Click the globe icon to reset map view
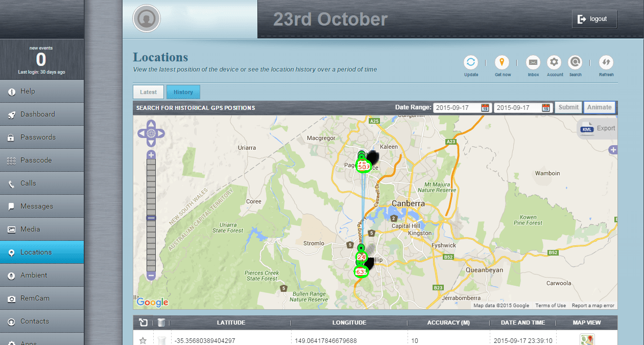Image resolution: width=644 pixels, height=345 pixels. 151,133
